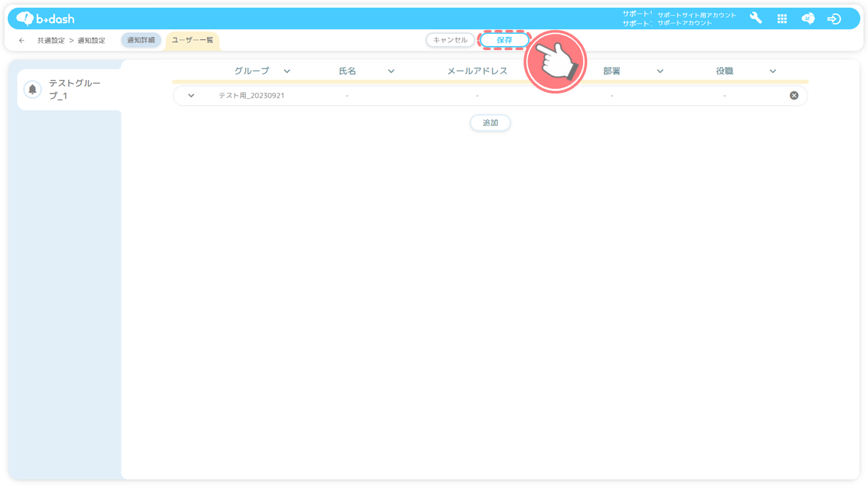This screenshot has width=868, height=488.
Task: Click the テスト用_20230921 group cell
Action: tap(252, 96)
